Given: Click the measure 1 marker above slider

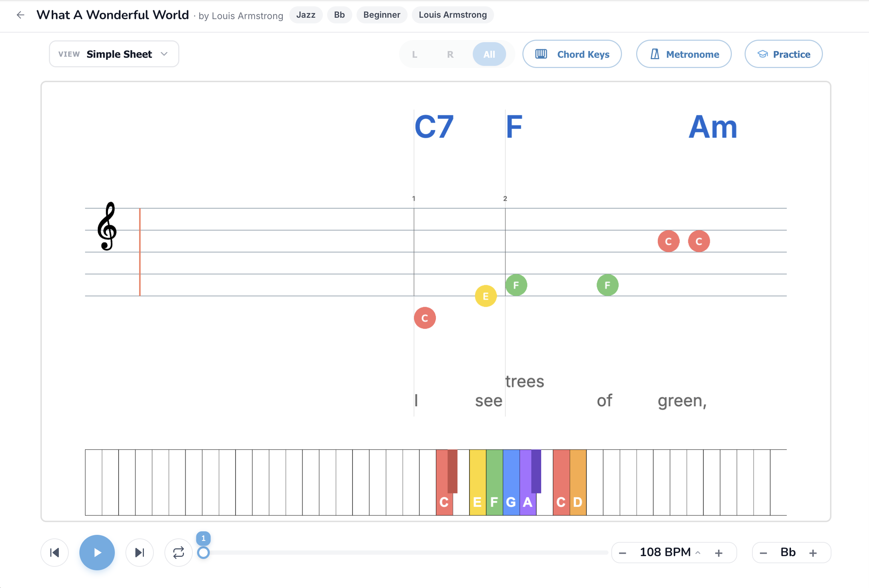Looking at the screenshot, I should tap(203, 538).
